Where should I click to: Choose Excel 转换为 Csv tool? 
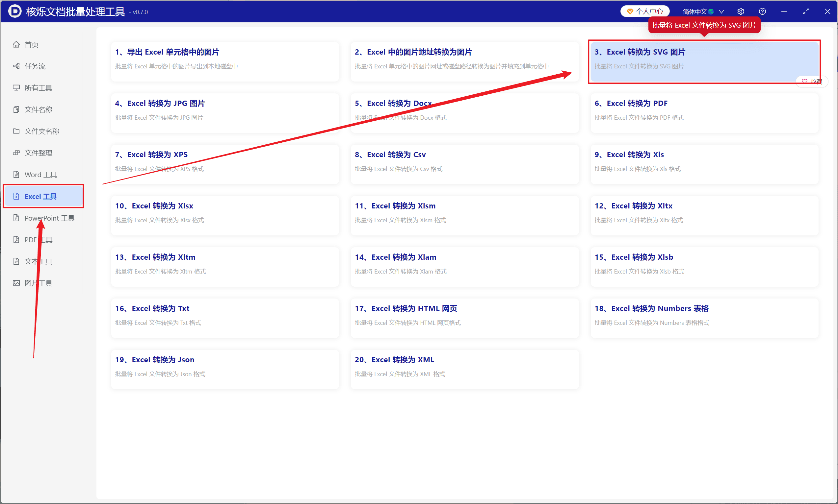pos(464,164)
